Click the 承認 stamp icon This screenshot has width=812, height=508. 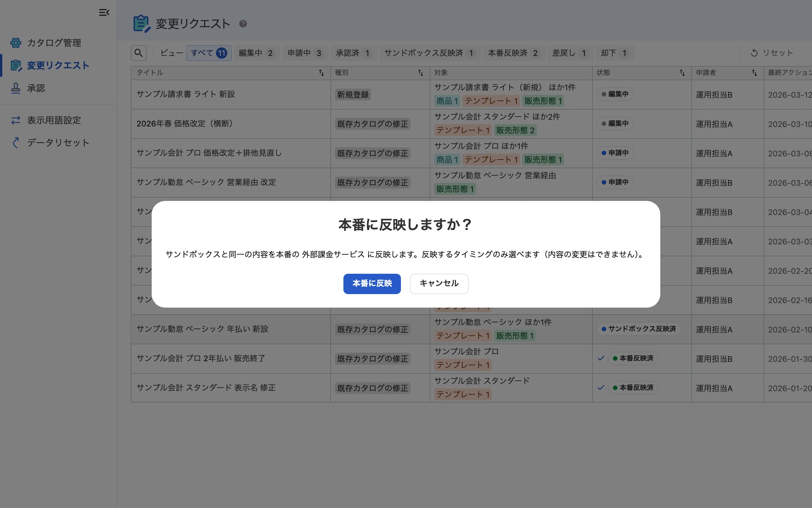[16, 88]
